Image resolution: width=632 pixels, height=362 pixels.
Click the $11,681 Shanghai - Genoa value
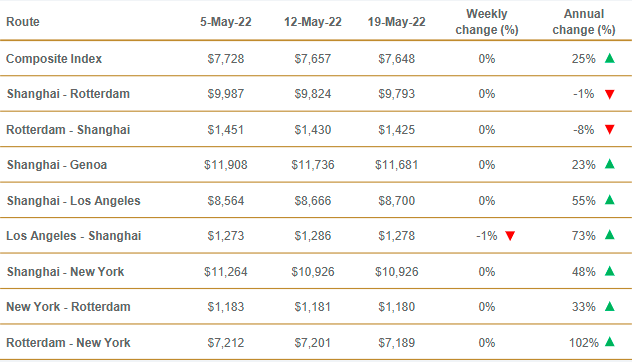[x=397, y=165]
